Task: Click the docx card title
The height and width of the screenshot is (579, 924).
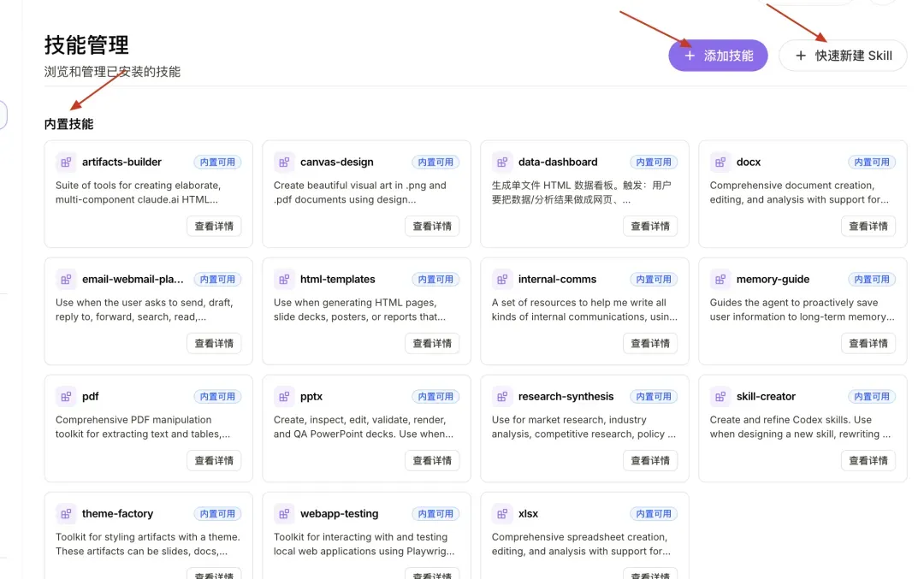Action: point(749,162)
